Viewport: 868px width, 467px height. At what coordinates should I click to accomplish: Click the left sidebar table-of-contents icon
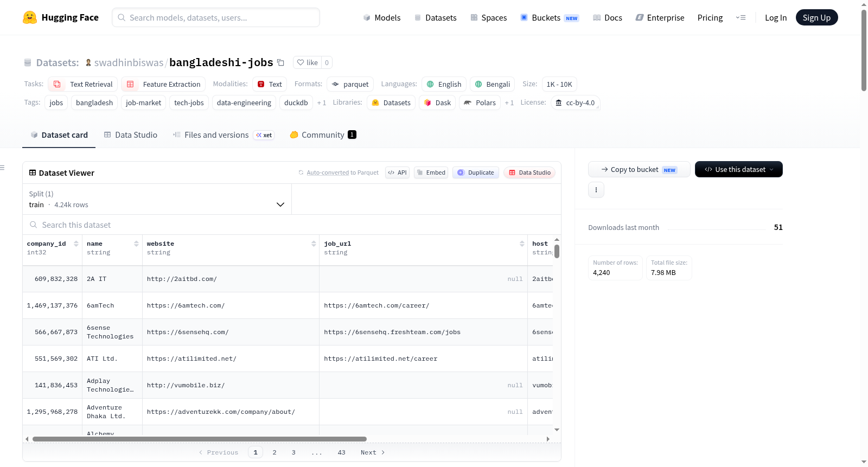[2, 168]
